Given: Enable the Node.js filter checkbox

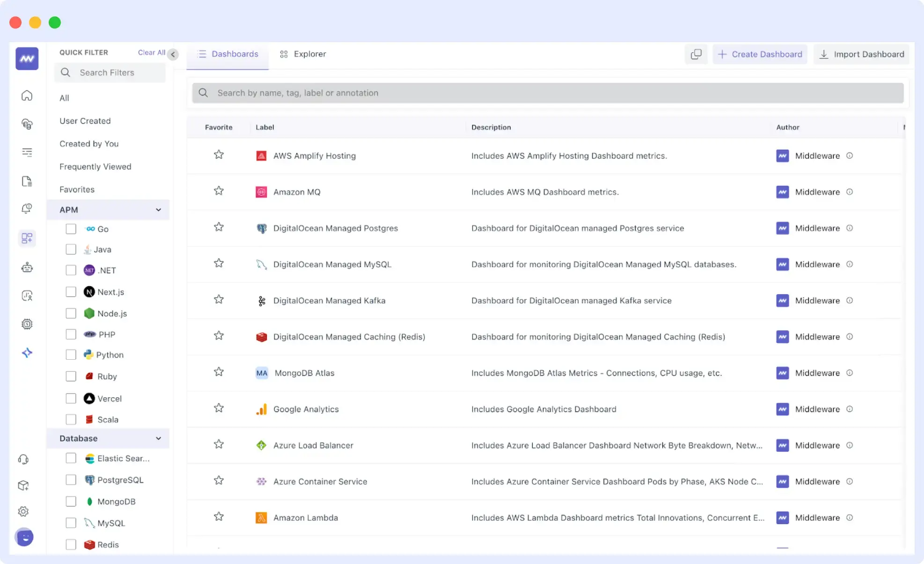Looking at the screenshot, I should click(71, 313).
